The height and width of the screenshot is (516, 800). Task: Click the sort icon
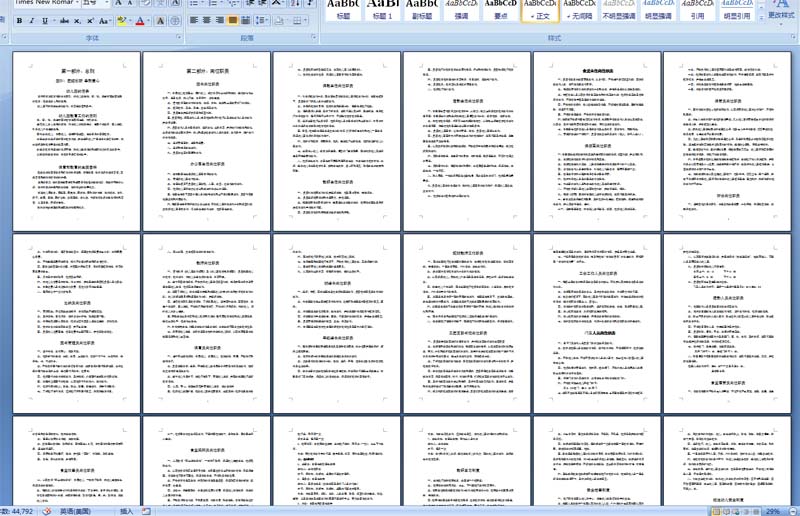point(295,3)
